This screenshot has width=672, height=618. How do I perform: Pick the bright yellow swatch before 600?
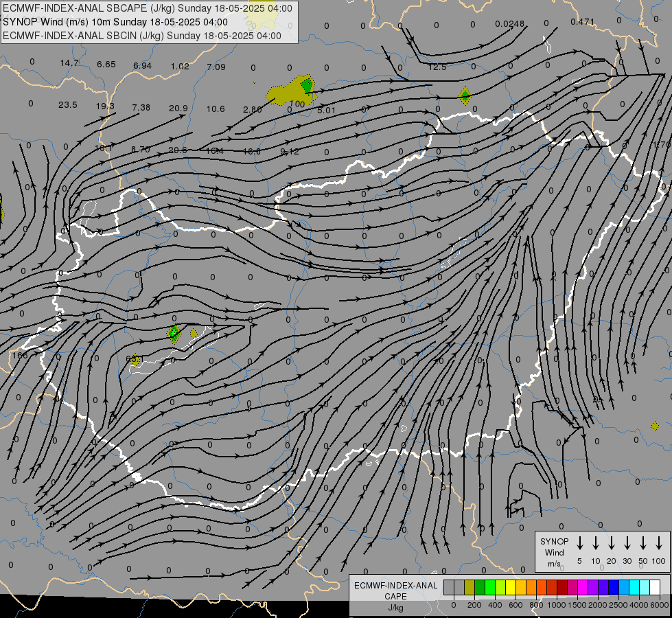511,587
